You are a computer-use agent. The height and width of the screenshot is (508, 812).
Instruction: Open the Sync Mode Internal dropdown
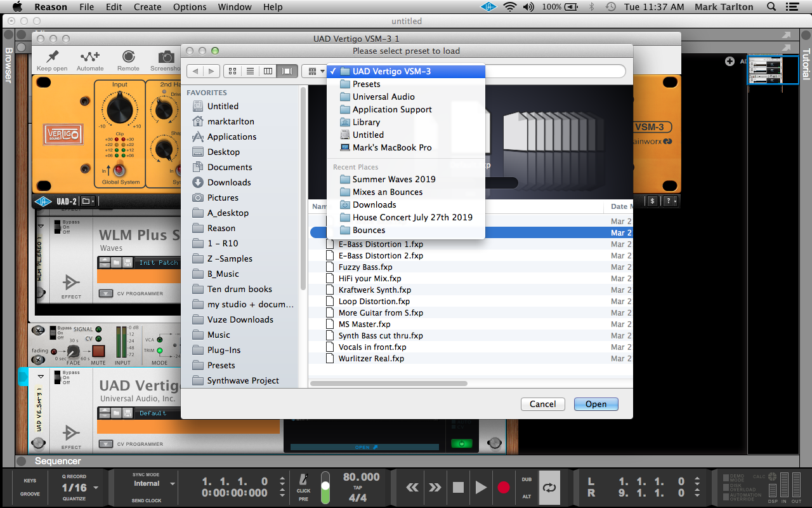pyautogui.click(x=172, y=483)
